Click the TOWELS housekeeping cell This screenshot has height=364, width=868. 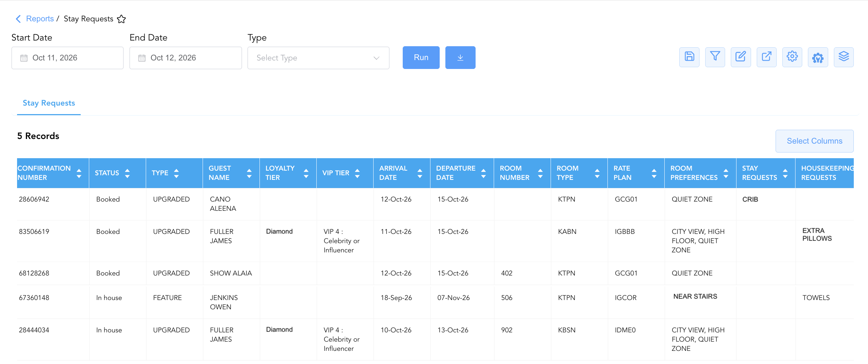(x=816, y=298)
